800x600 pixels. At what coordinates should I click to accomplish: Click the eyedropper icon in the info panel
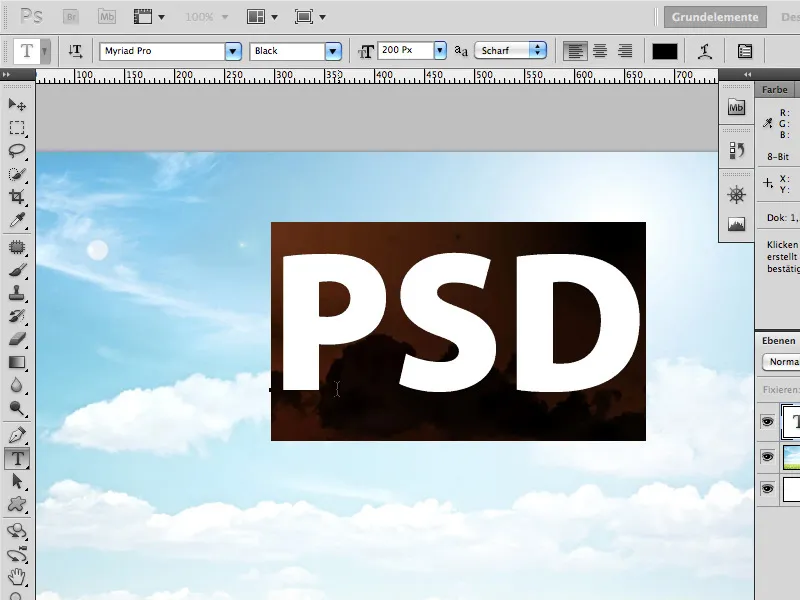pos(767,123)
